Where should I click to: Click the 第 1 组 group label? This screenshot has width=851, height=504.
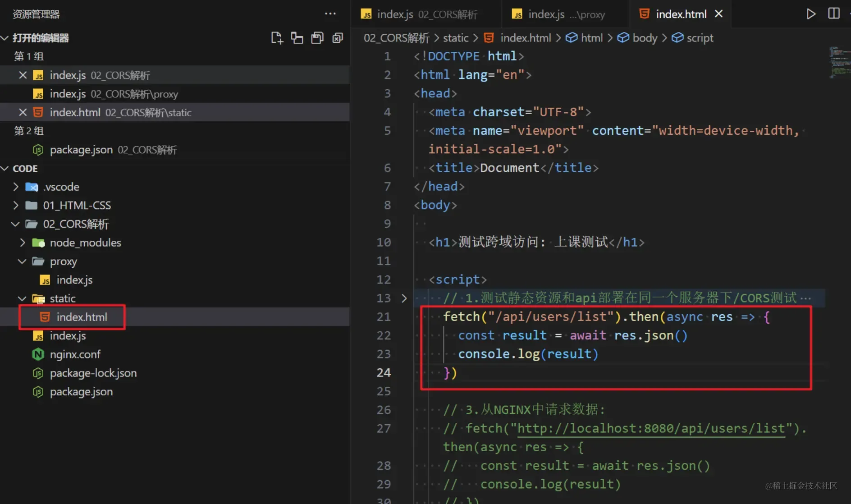click(x=29, y=56)
